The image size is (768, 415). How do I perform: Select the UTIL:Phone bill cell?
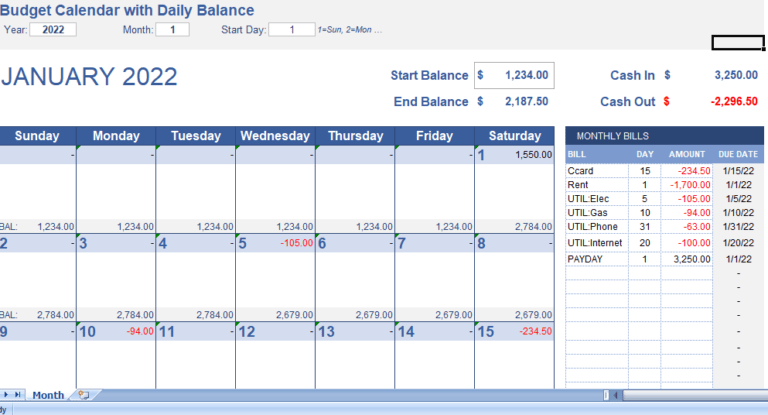pyautogui.click(x=597, y=227)
